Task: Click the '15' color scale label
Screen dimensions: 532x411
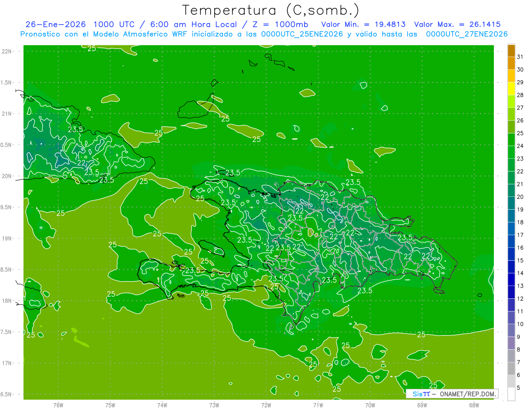Action: 520,261
